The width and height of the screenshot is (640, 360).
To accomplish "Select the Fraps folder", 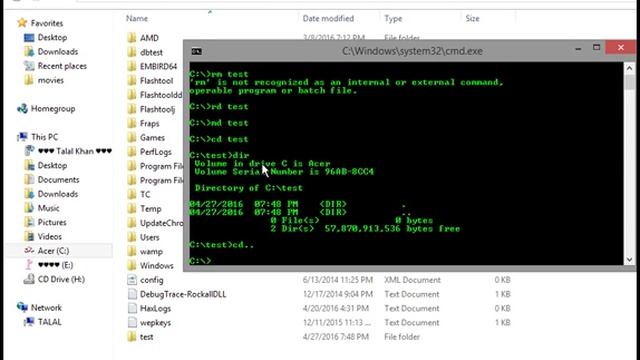I will 149,123.
